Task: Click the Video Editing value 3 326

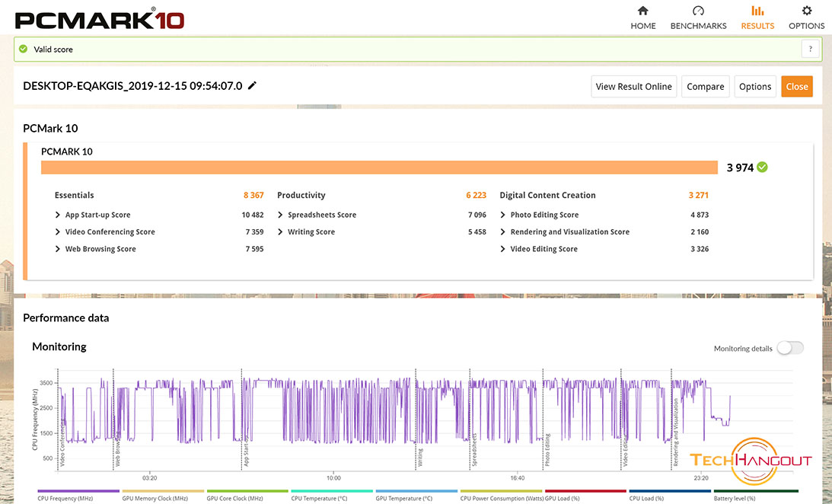Action: (700, 249)
